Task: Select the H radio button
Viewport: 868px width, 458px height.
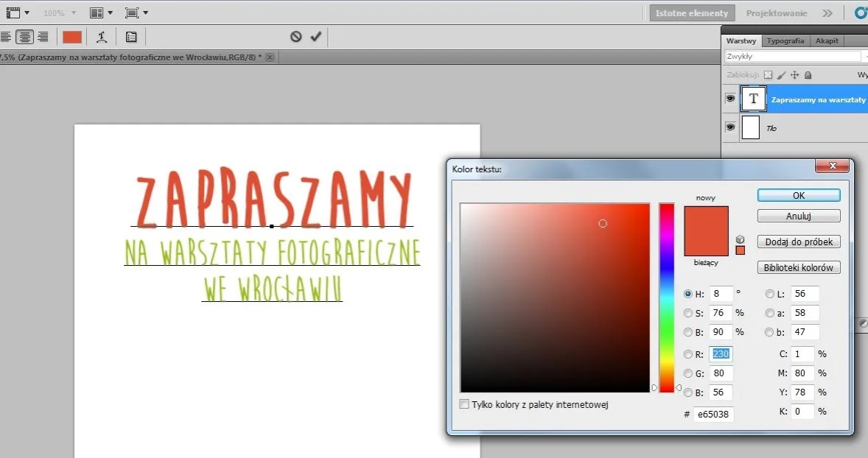Action: 688,294
